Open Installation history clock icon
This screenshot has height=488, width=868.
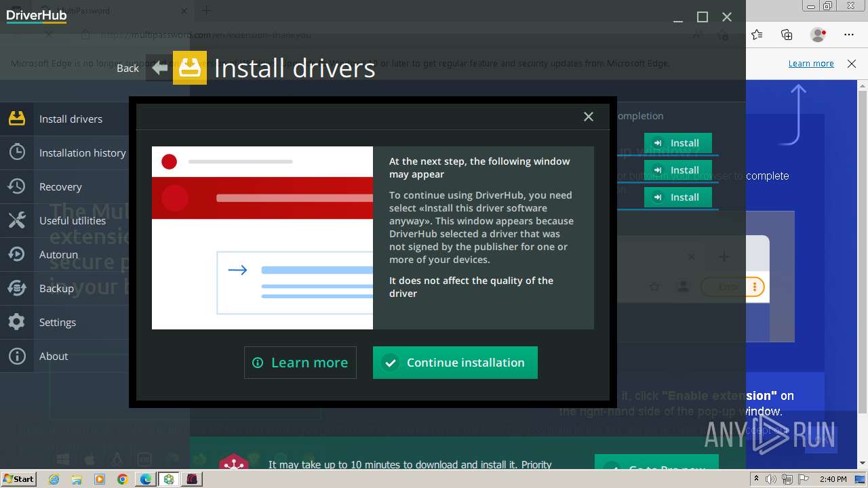(17, 152)
